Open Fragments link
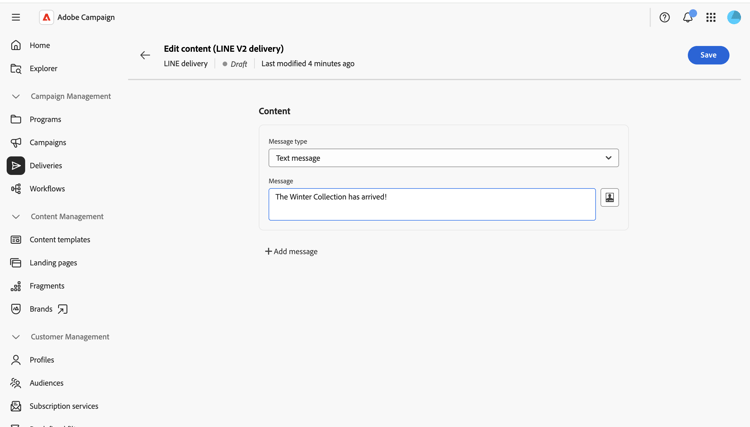The height and width of the screenshot is (427, 750). tap(47, 286)
